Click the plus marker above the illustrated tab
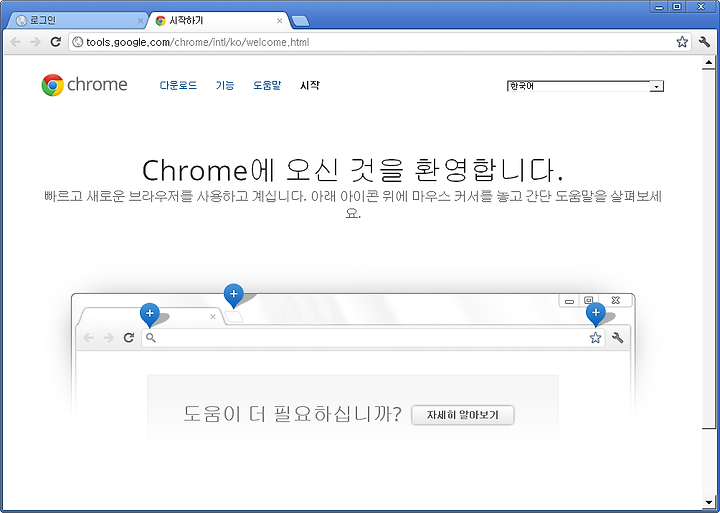 point(149,314)
